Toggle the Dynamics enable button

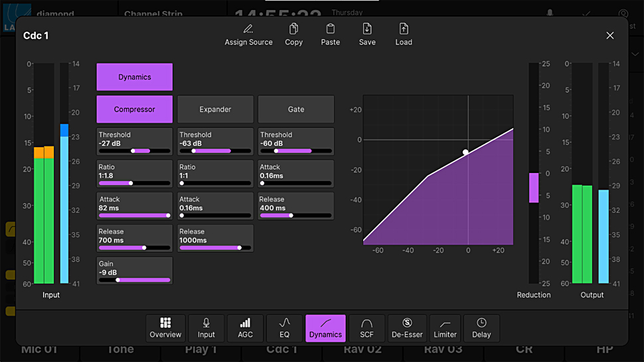pyautogui.click(x=135, y=77)
